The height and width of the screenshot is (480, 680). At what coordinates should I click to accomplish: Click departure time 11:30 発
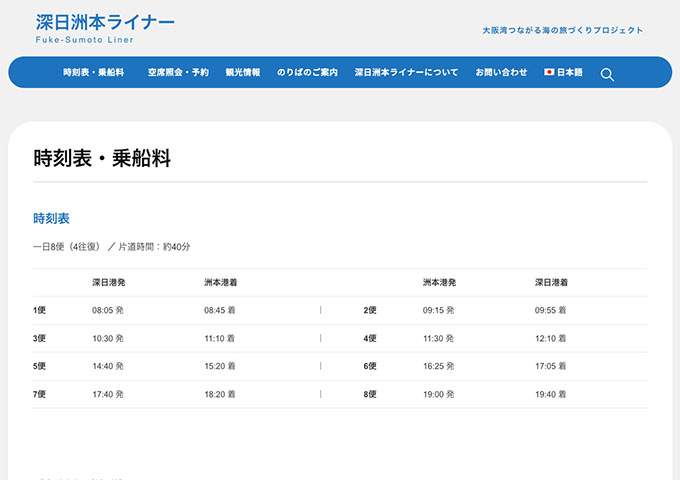tap(438, 338)
